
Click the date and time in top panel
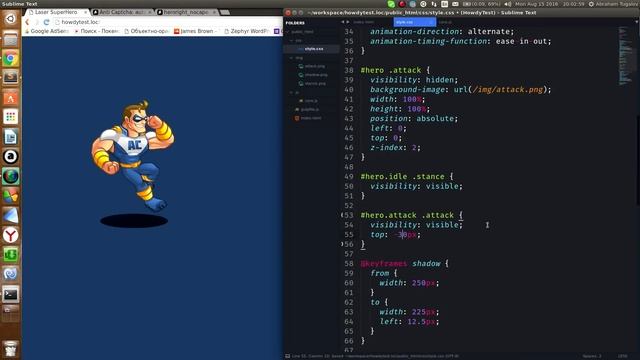pyautogui.click(x=550, y=4)
